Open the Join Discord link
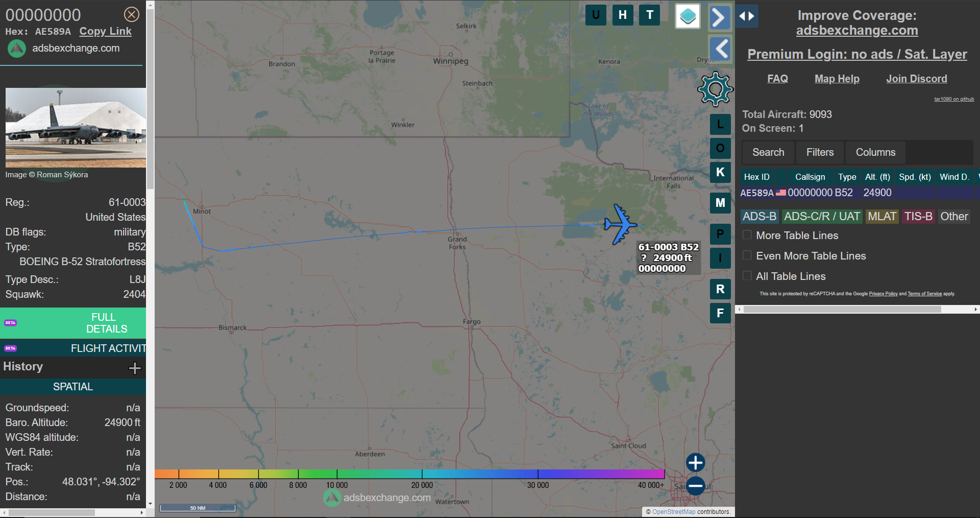 coord(917,79)
